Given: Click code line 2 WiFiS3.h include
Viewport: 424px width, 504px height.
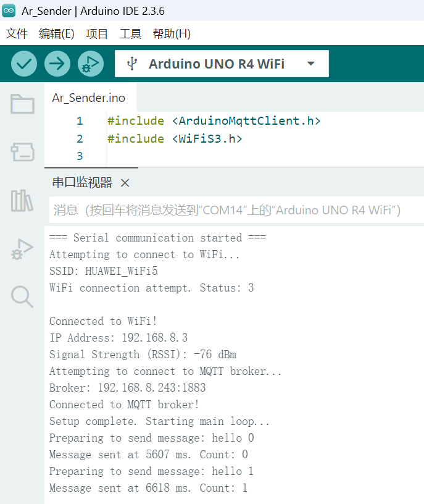Looking at the screenshot, I should (x=175, y=138).
